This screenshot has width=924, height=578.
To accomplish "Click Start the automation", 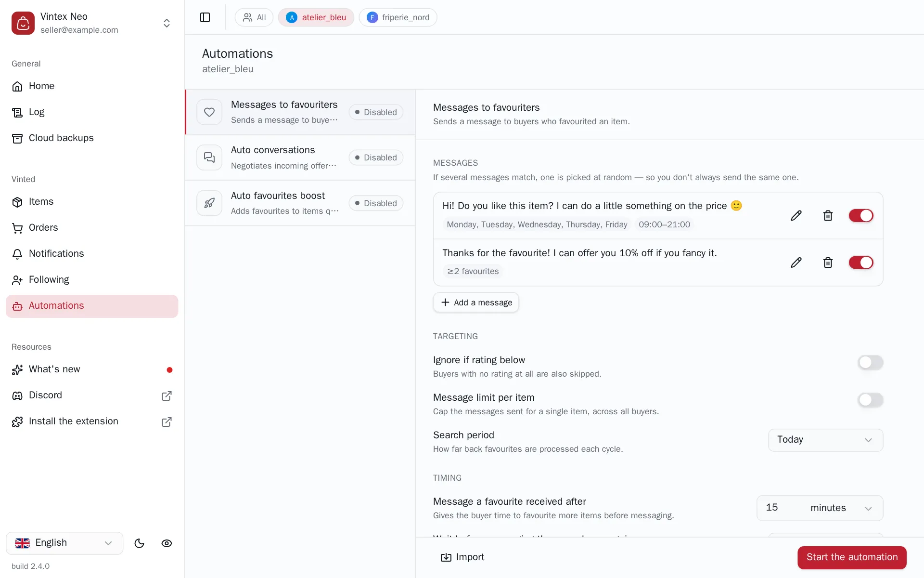I will 852,557.
